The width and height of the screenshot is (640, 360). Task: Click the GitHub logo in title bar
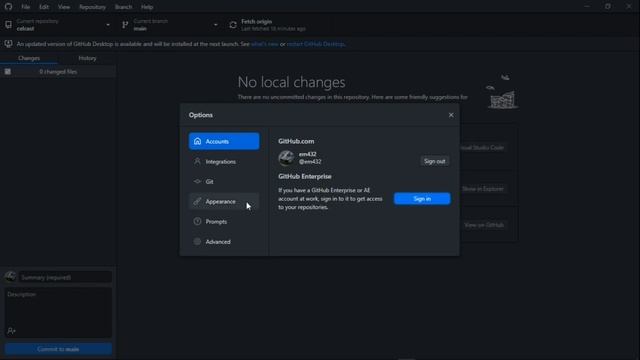[8, 7]
